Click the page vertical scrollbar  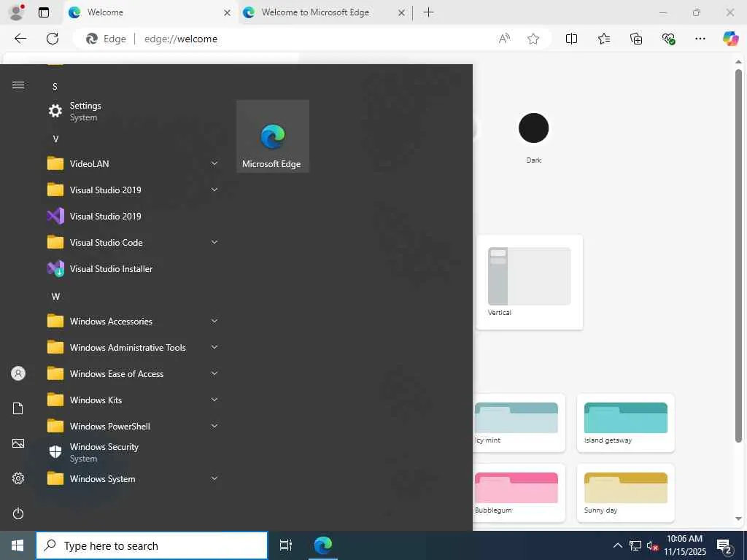[x=738, y=256]
